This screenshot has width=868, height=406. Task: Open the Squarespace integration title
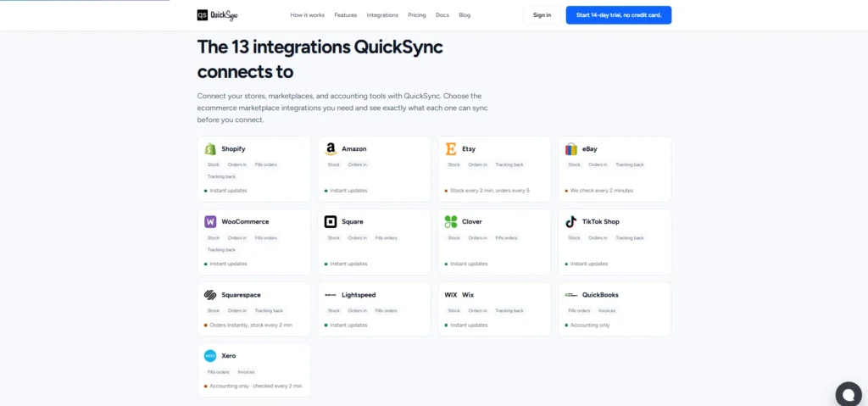tap(241, 295)
